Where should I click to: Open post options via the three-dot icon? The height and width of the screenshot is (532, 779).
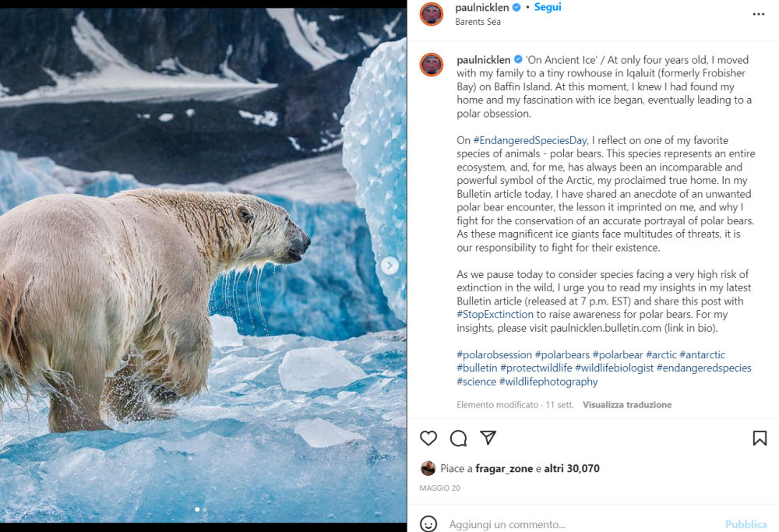click(x=758, y=14)
